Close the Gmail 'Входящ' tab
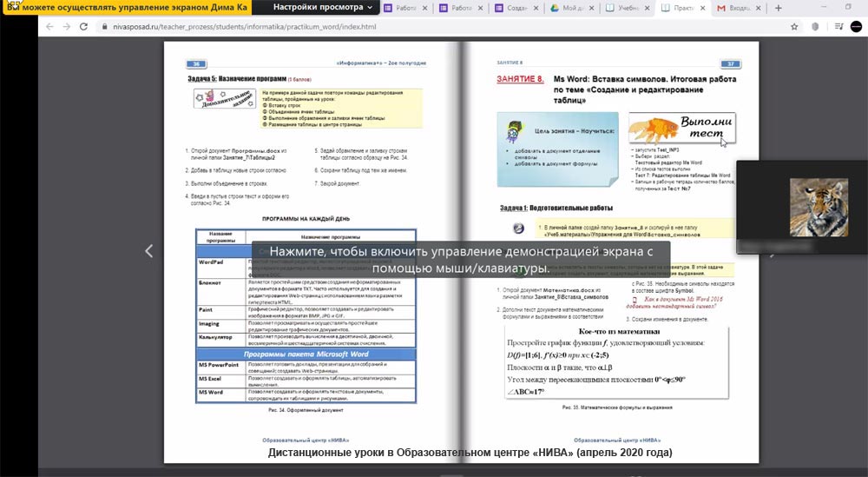Image resolution: width=868 pixels, height=477 pixels. [x=758, y=9]
